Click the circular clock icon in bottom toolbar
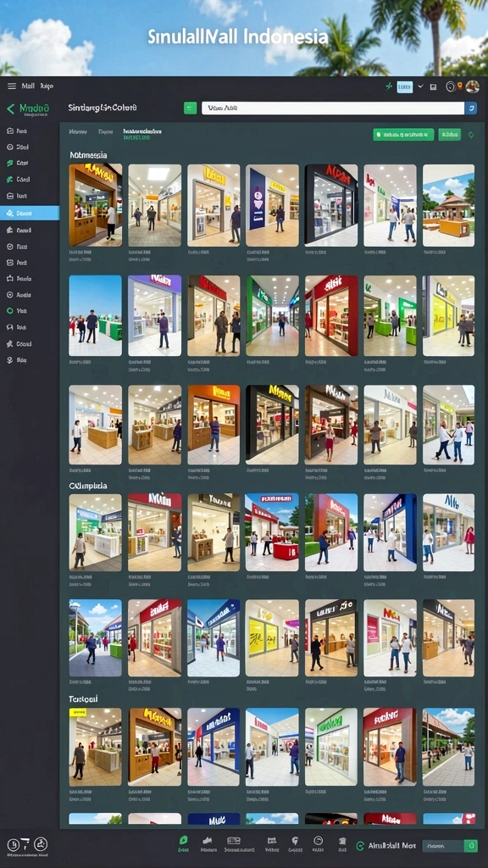 319,840
